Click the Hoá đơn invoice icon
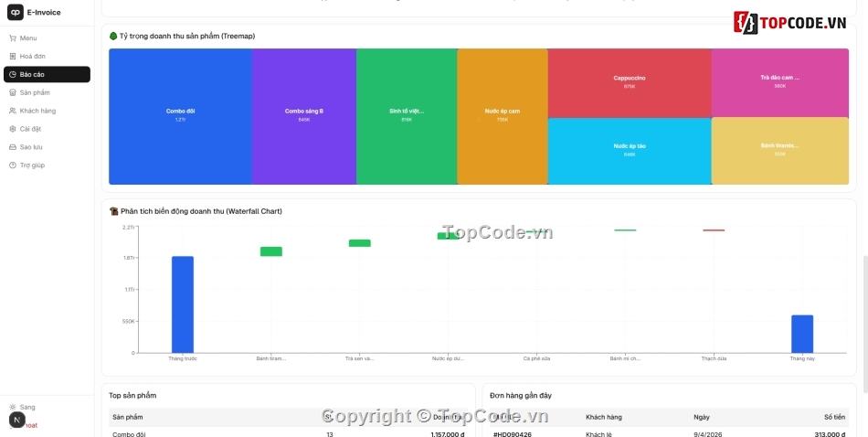The image size is (868, 437). [13, 57]
